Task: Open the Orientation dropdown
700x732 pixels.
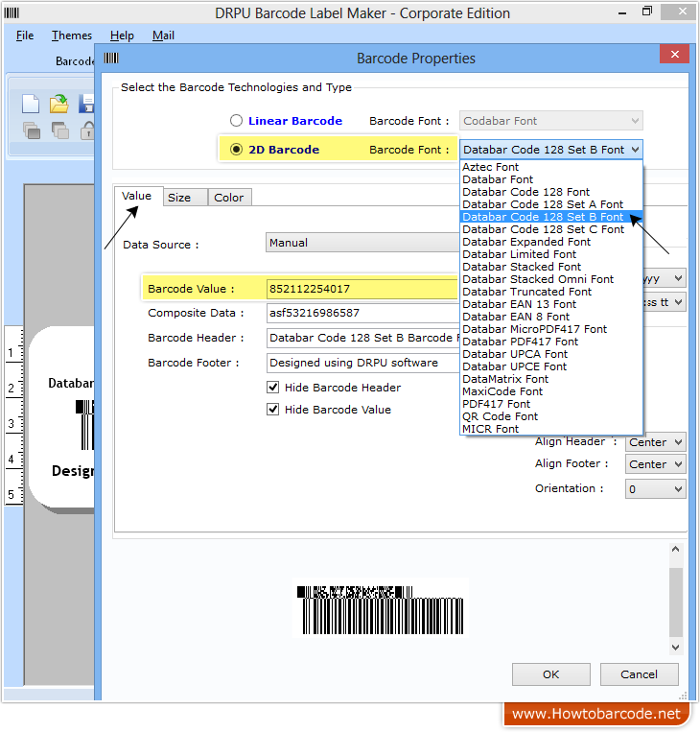Action: [x=655, y=488]
